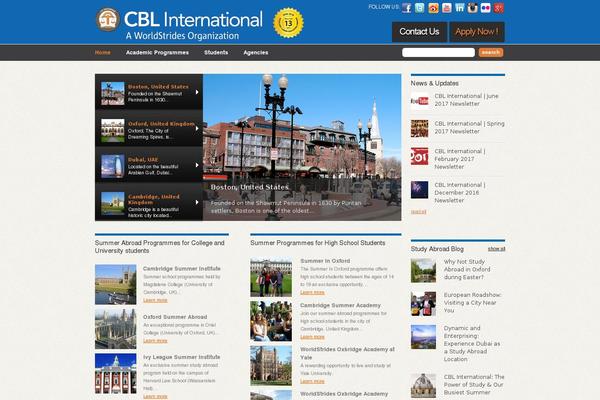Click Learn more under Cambridge Summer Academy

pyautogui.click(x=312, y=337)
